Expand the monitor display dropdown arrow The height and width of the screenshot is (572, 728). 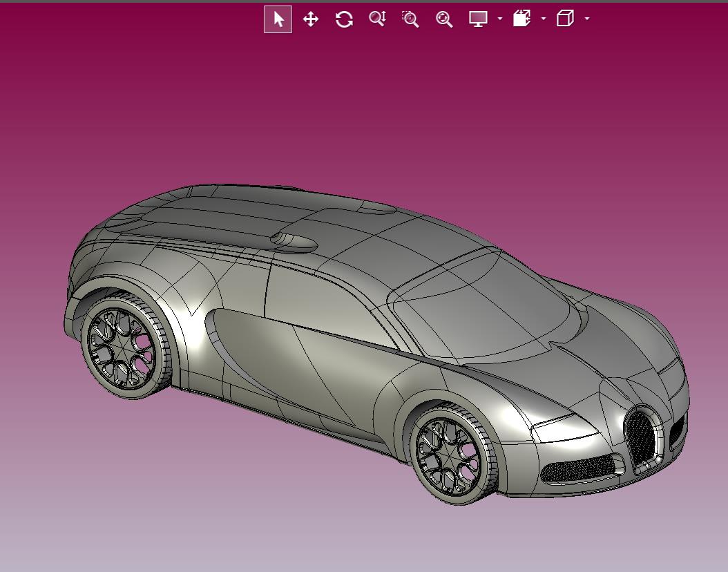(x=500, y=19)
